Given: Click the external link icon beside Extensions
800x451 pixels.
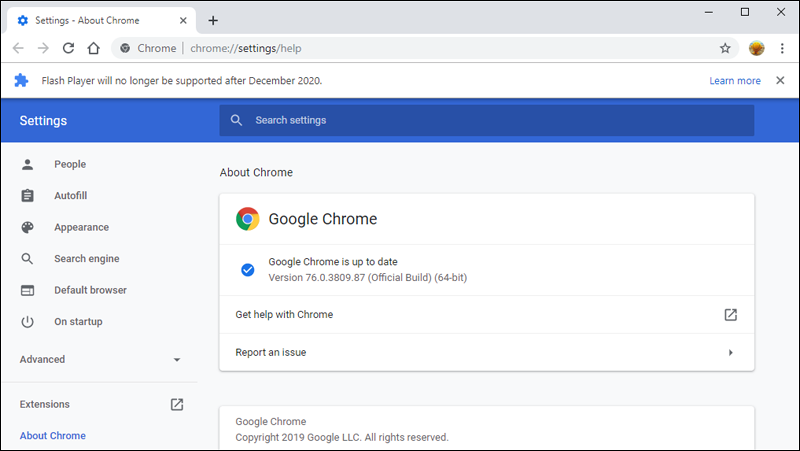Looking at the screenshot, I should click(x=177, y=404).
